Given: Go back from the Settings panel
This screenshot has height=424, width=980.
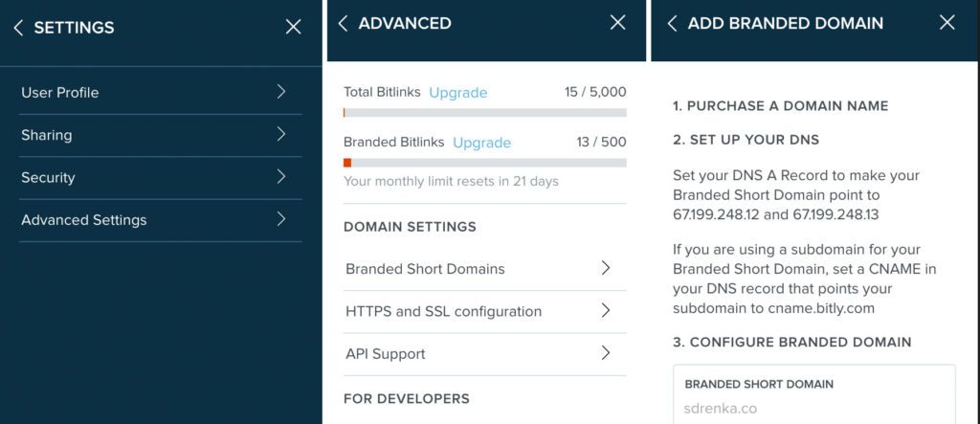Looking at the screenshot, I should pyautogui.click(x=18, y=28).
